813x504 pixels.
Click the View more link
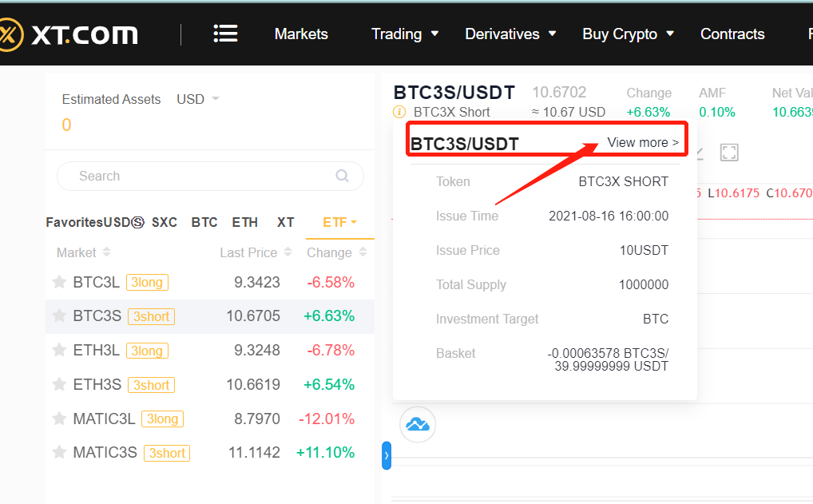tap(643, 143)
